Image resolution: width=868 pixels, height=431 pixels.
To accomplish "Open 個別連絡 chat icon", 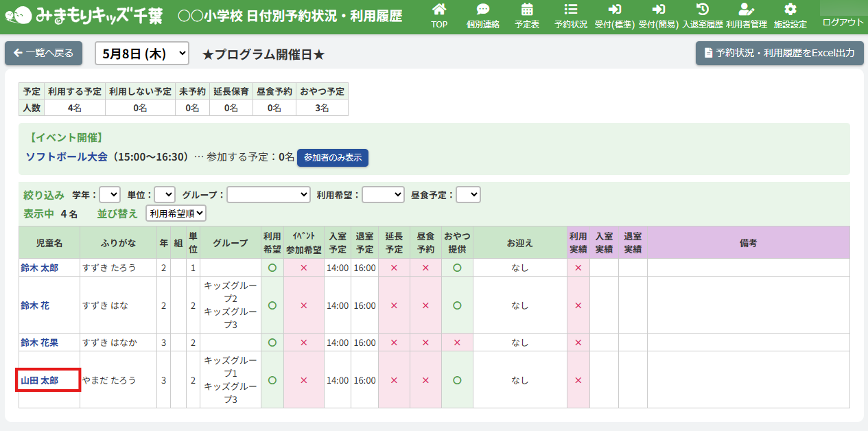I will (482, 10).
